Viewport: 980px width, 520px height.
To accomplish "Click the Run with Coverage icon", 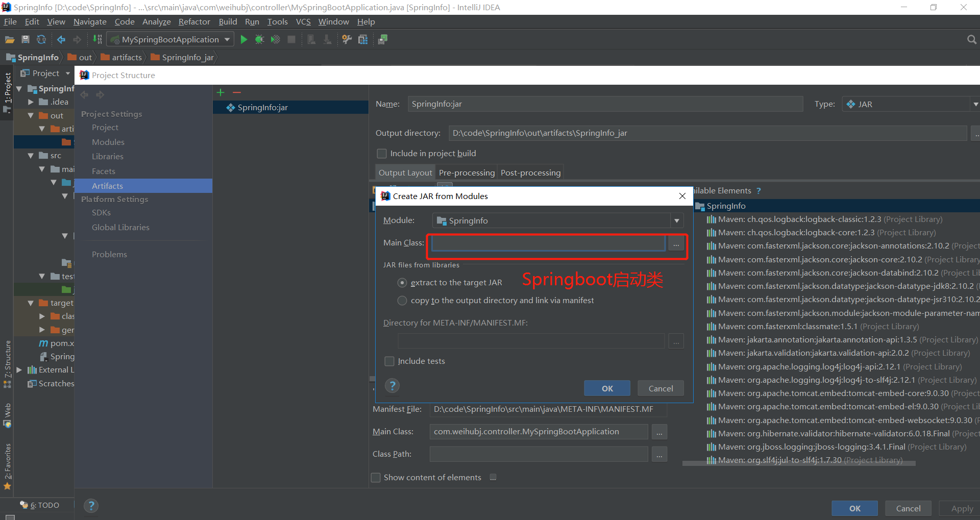I will pyautogui.click(x=275, y=40).
